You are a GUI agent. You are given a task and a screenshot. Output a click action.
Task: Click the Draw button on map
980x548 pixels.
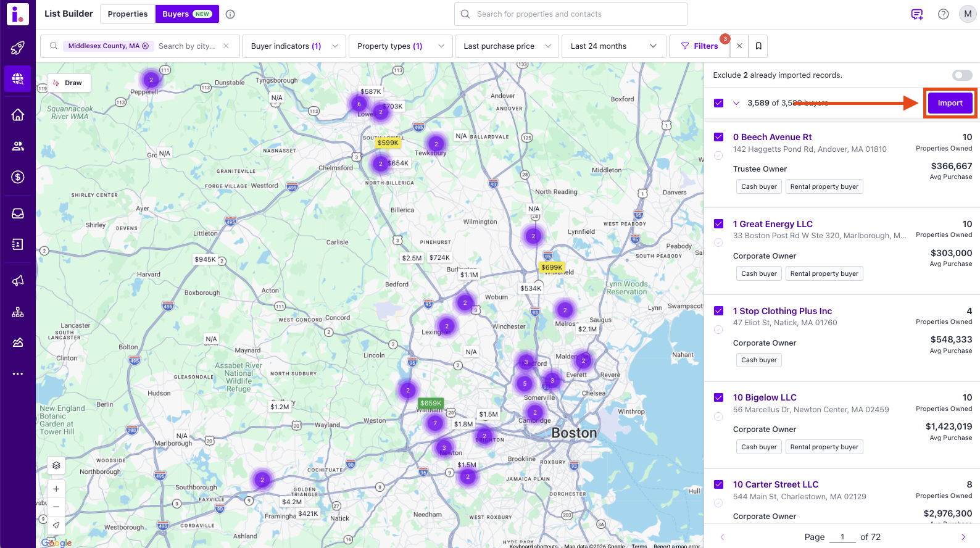(69, 83)
